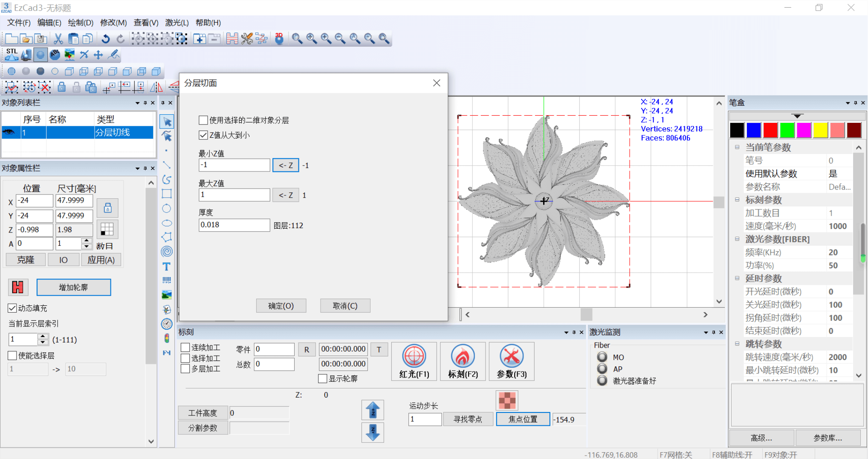The height and width of the screenshot is (459, 868).
Task: Collapse the 激光参数[FIBER] group
Action: tap(737, 239)
